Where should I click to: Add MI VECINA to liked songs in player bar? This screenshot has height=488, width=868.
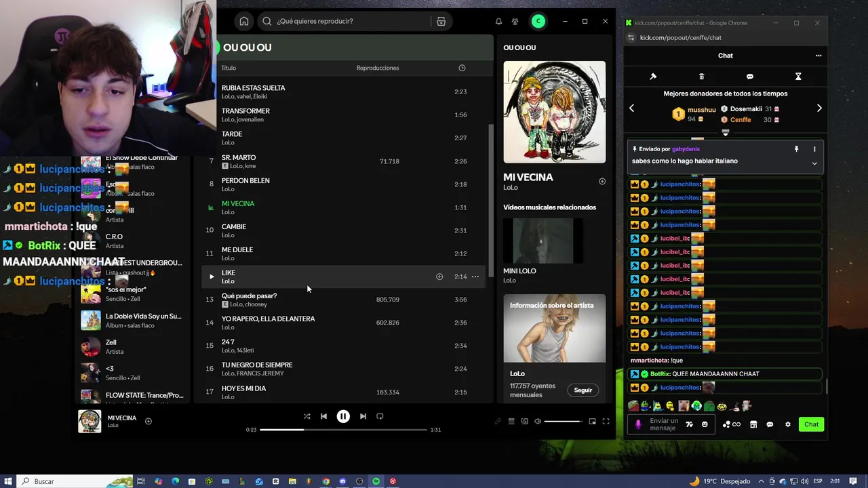click(x=149, y=422)
